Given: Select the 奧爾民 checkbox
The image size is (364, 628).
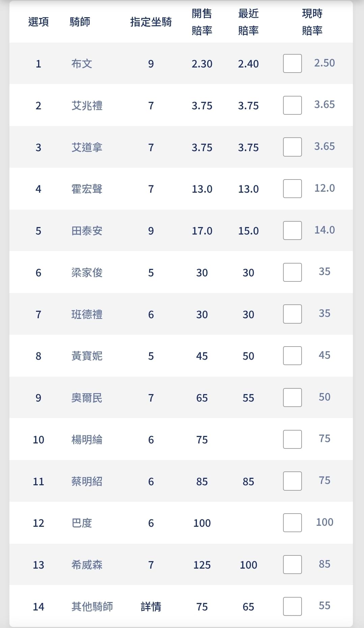Looking at the screenshot, I should tap(292, 398).
